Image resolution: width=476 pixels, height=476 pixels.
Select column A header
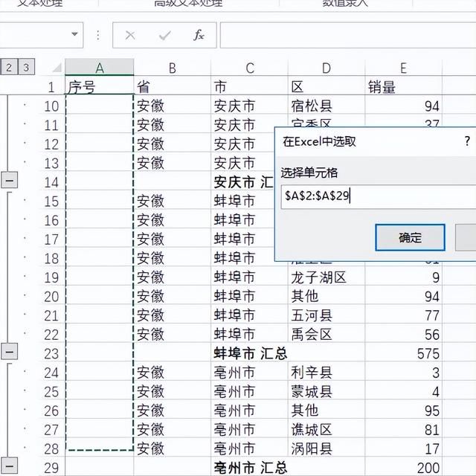(99, 68)
